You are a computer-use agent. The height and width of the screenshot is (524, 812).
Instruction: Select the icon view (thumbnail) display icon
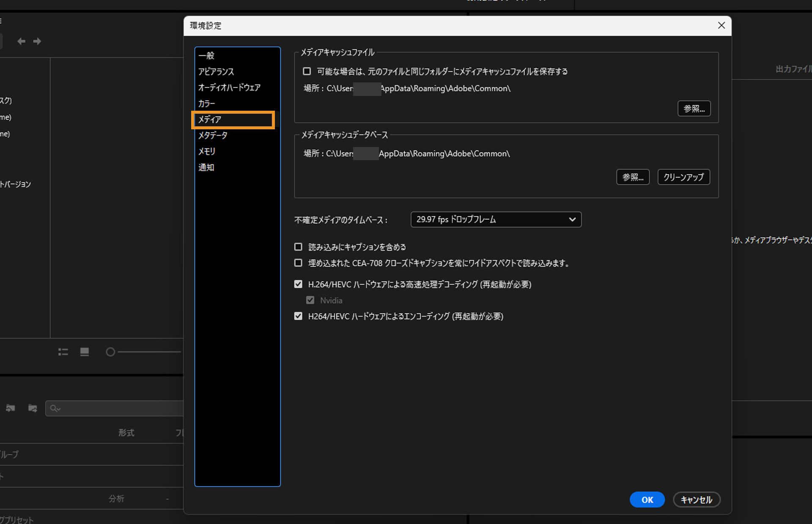84,352
